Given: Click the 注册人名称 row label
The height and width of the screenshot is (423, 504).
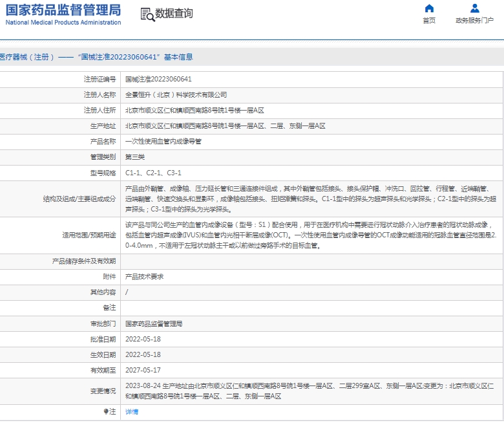Looking at the screenshot, I should tap(100, 95).
